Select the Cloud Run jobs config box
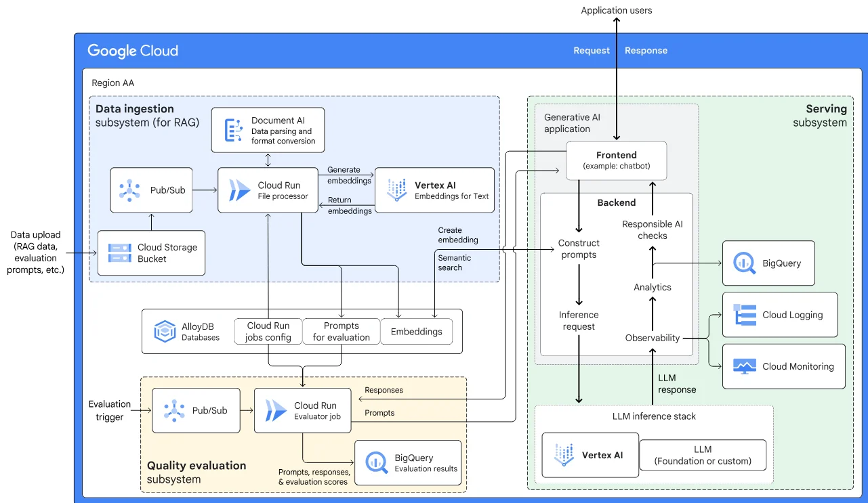The width and height of the screenshot is (868, 503). click(268, 332)
